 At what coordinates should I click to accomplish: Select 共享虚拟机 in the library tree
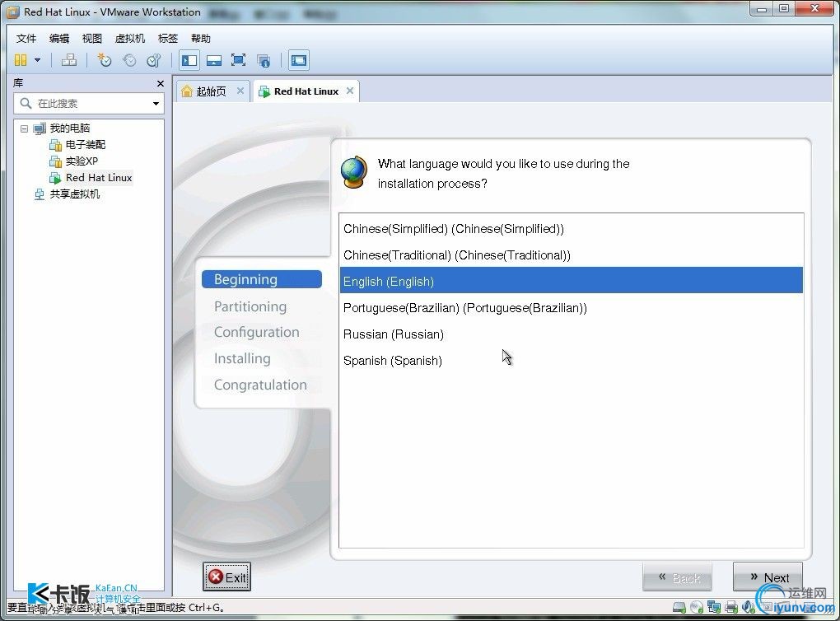click(x=74, y=194)
